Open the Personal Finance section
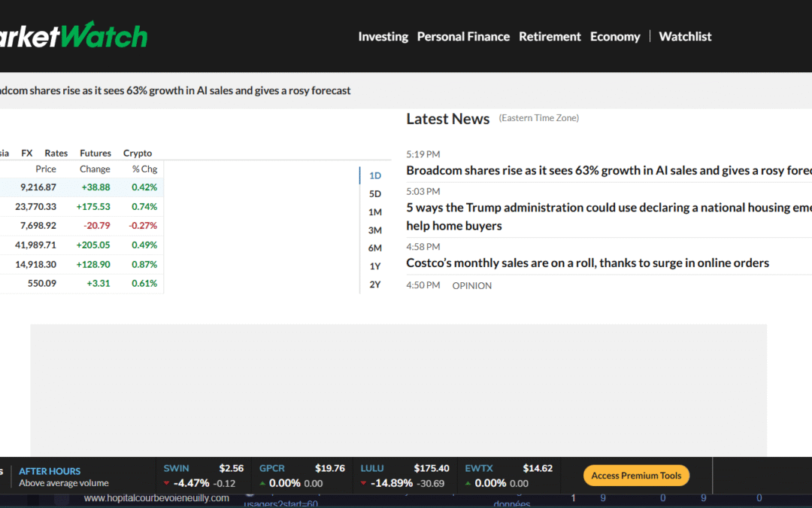The width and height of the screenshot is (812, 508). [463, 36]
